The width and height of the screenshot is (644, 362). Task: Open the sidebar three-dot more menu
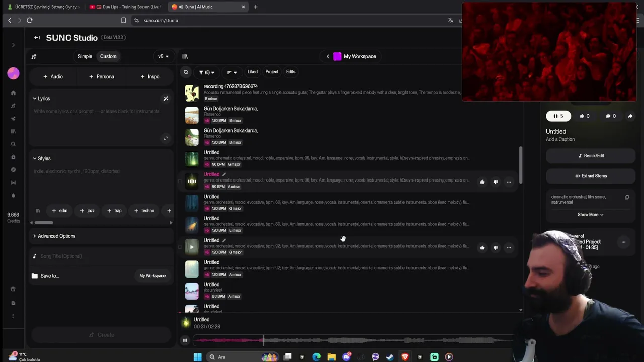pyautogui.click(x=13, y=316)
